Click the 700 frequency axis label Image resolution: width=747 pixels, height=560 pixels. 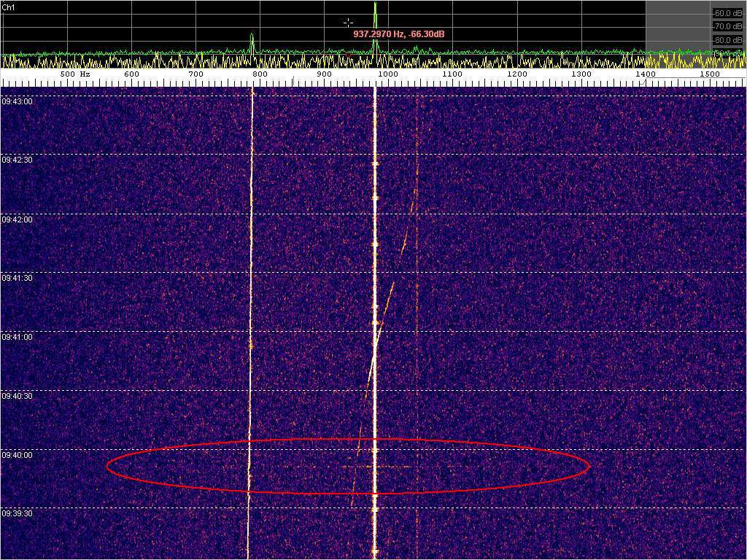[x=196, y=74]
